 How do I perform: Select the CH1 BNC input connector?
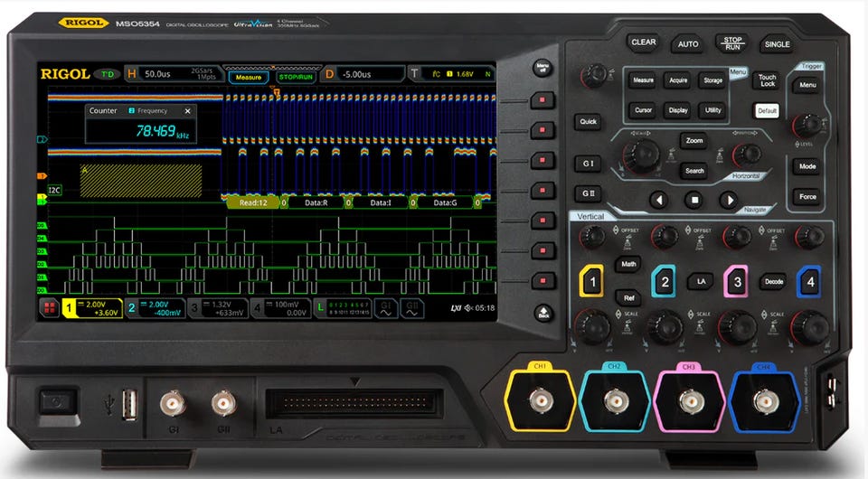pos(541,399)
